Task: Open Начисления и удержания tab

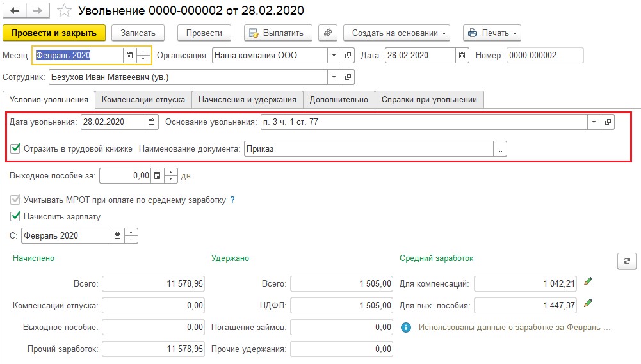Action: coord(247,100)
